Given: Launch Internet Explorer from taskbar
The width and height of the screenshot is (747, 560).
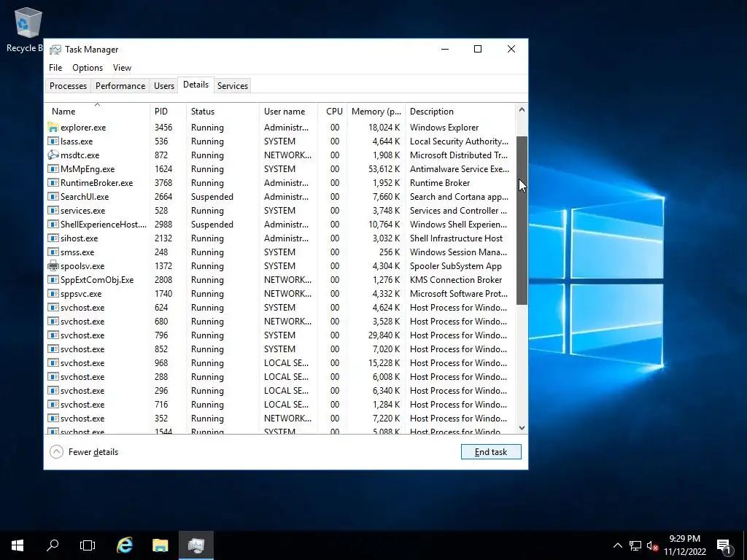Looking at the screenshot, I should point(125,545).
